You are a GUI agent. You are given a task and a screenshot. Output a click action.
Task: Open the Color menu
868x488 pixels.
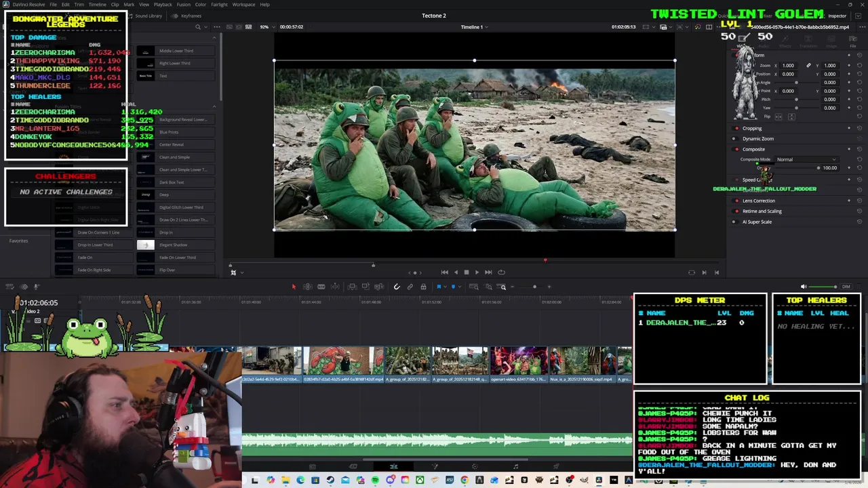201,5
